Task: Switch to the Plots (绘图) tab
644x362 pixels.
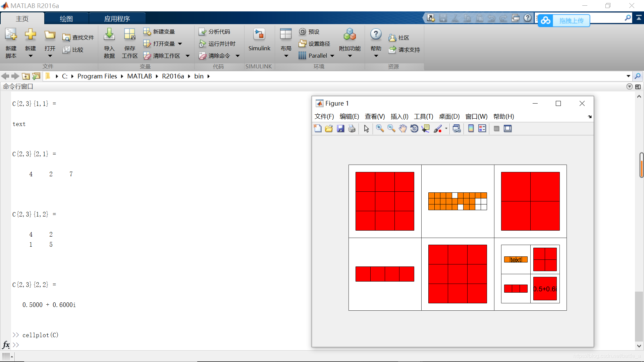Action: point(66,19)
